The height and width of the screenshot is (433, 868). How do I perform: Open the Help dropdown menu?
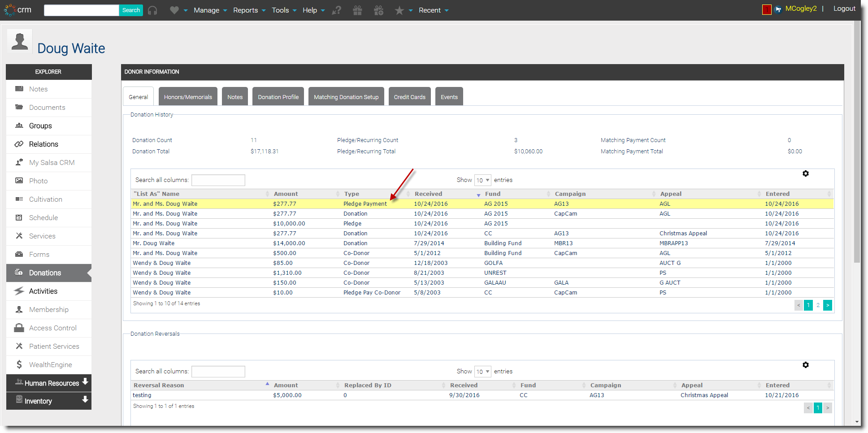[x=313, y=10]
